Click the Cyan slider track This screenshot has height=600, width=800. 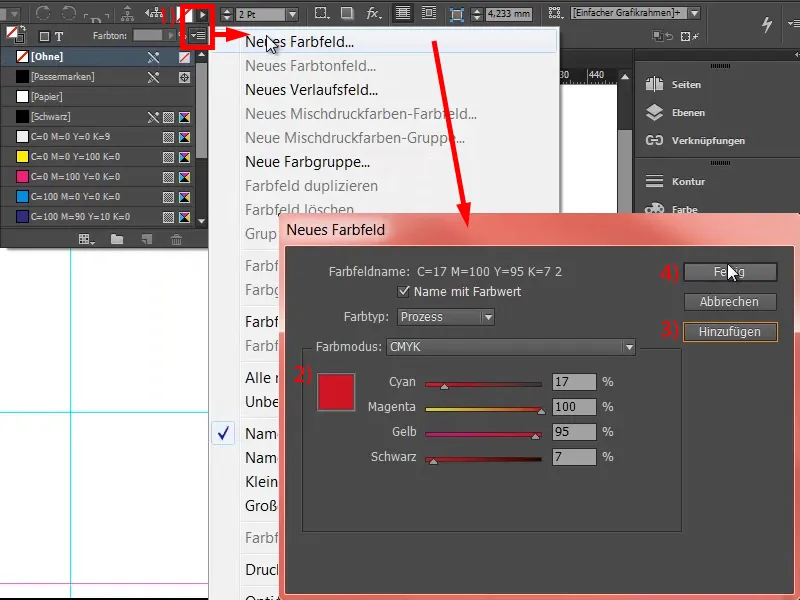click(x=483, y=384)
